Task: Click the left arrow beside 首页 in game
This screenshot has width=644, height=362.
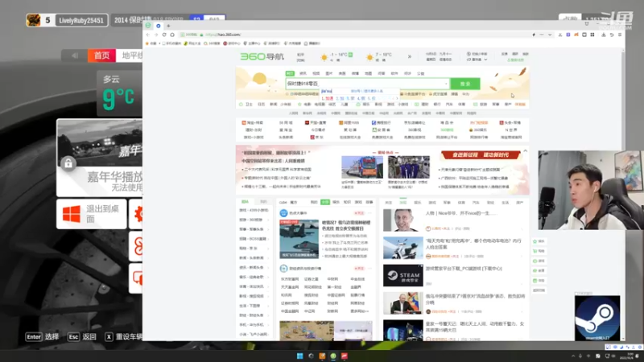Action: pyautogui.click(x=75, y=56)
